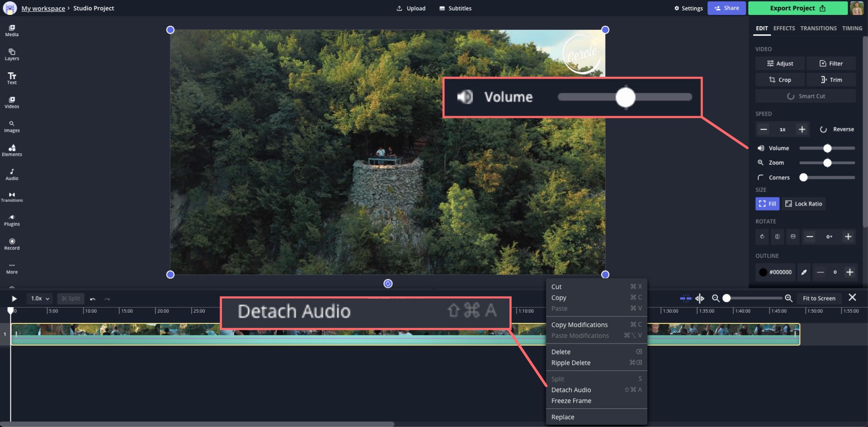868x427 pixels.
Task: Open the Audio panel
Action: (x=12, y=174)
